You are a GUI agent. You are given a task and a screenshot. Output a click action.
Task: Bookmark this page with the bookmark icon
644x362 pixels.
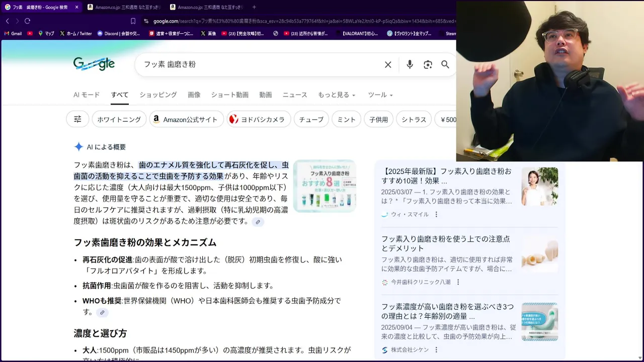[133, 21]
